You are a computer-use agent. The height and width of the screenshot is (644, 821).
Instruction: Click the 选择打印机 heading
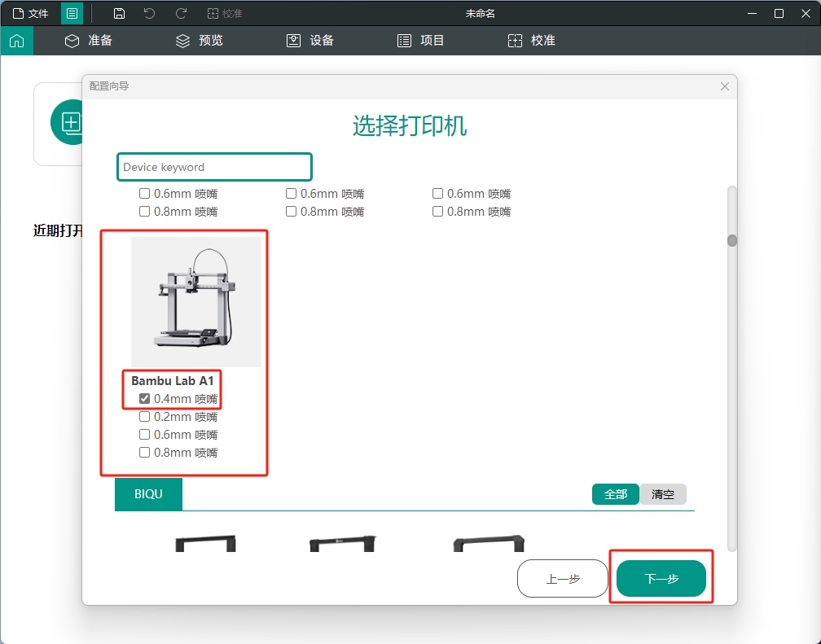[410, 125]
